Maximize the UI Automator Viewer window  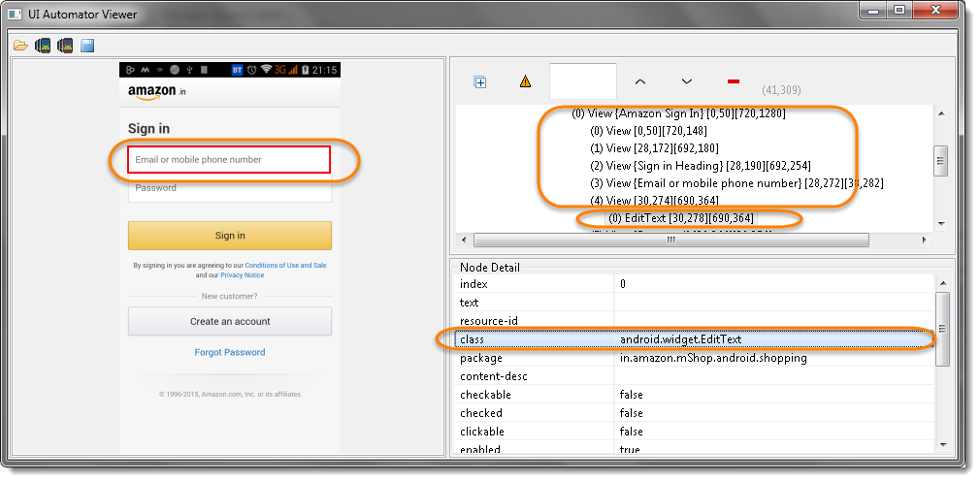(900, 11)
